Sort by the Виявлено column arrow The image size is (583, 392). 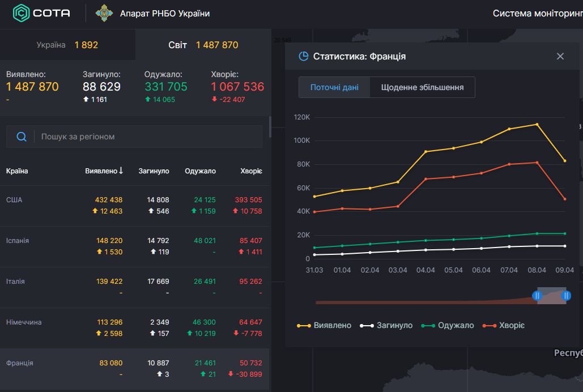121,171
